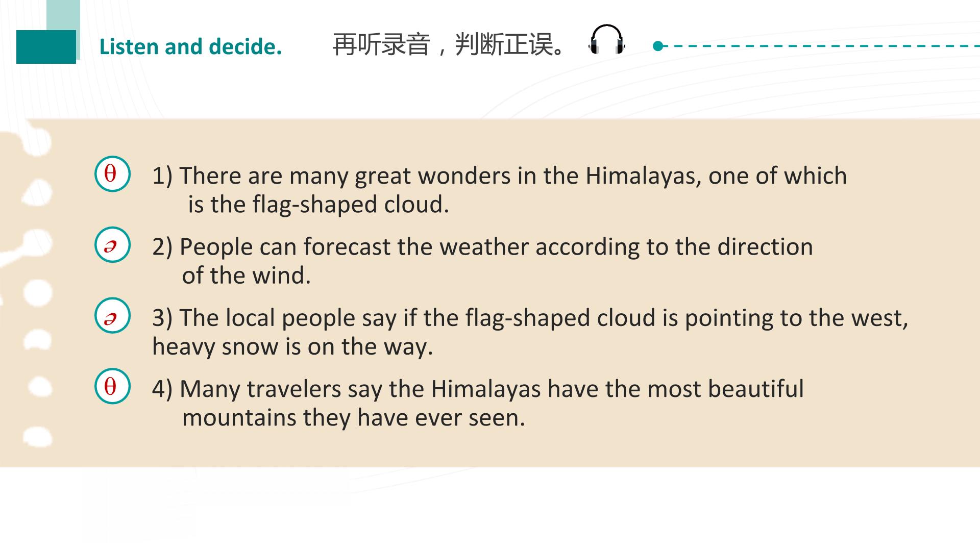Click the 'Listen and decide.' heading
Image resolution: width=980 pixels, height=551 pixels.
pos(190,46)
